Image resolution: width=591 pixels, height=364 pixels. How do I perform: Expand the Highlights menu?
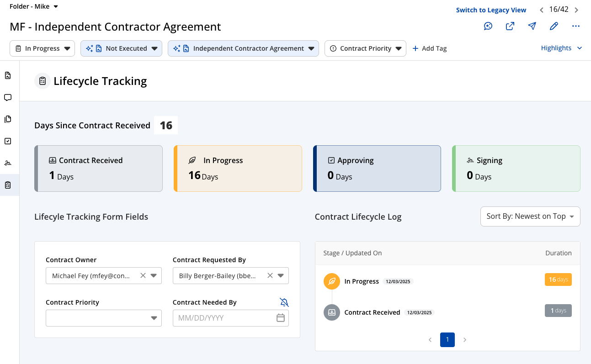tap(561, 48)
